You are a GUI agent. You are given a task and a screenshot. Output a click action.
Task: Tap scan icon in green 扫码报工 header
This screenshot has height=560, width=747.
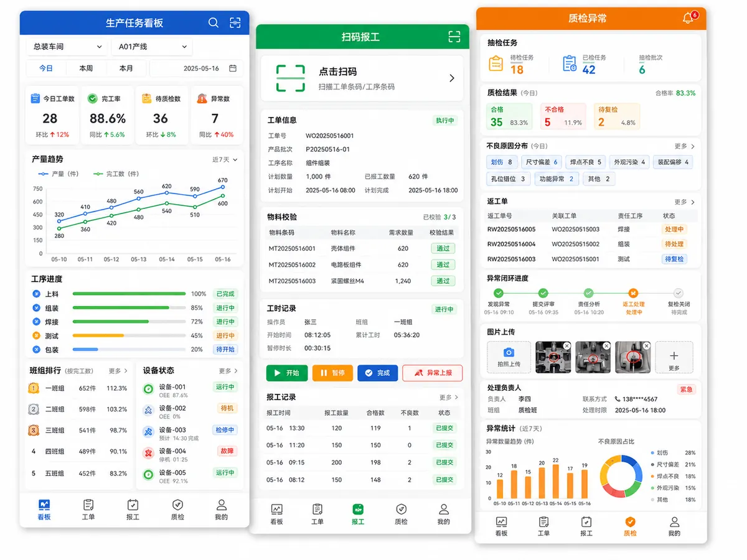tap(454, 37)
